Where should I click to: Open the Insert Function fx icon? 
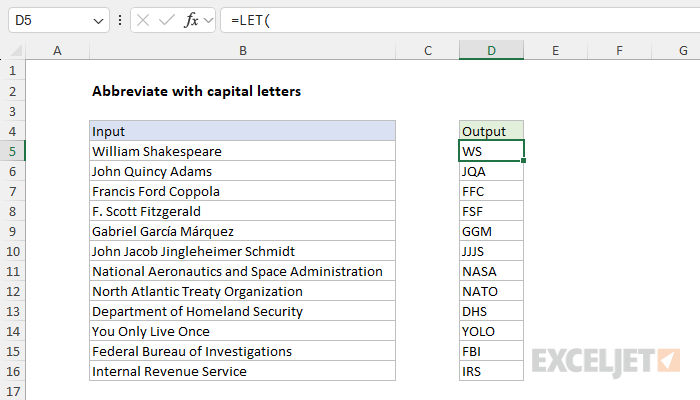click(x=191, y=20)
